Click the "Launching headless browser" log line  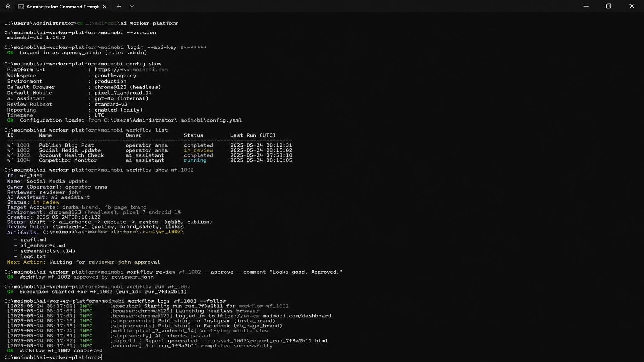point(217,311)
